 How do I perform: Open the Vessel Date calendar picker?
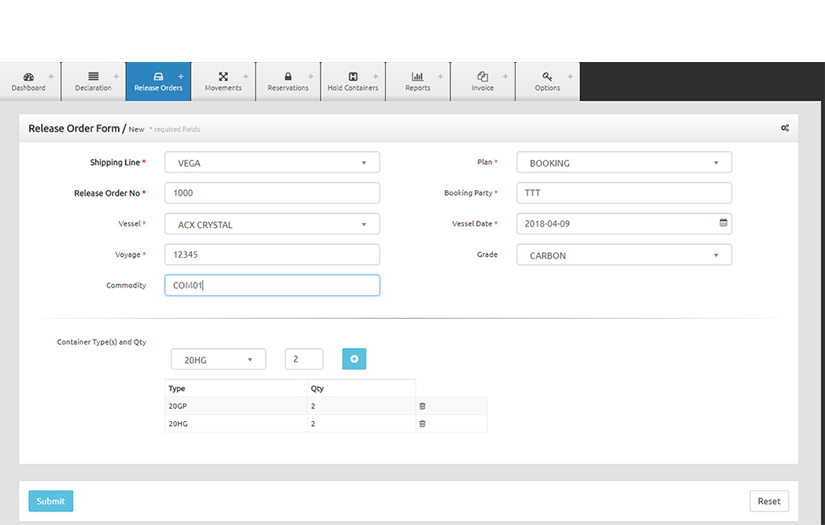pyautogui.click(x=723, y=223)
